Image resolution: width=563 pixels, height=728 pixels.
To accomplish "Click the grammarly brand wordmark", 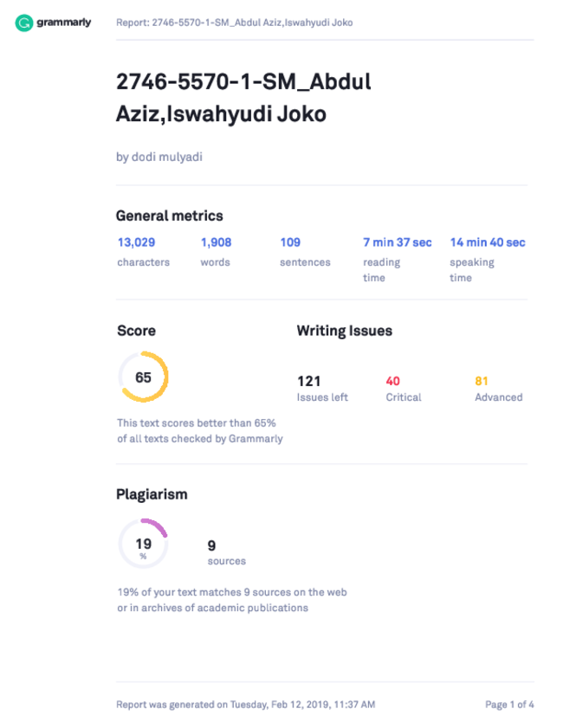I will pyautogui.click(x=63, y=23).
